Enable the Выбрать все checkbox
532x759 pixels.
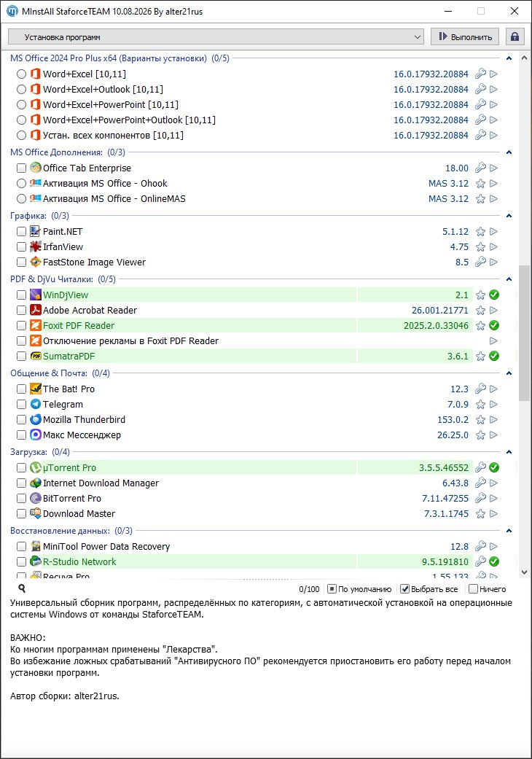[405, 588]
